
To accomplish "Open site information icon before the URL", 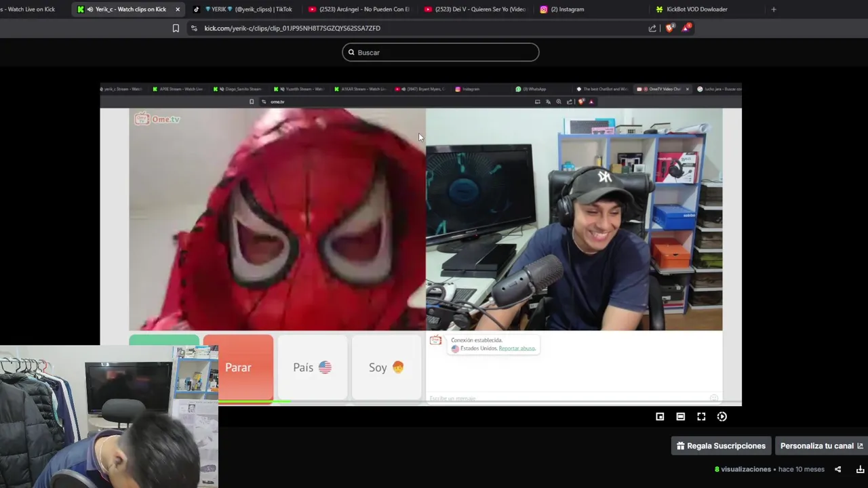I will [194, 28].
